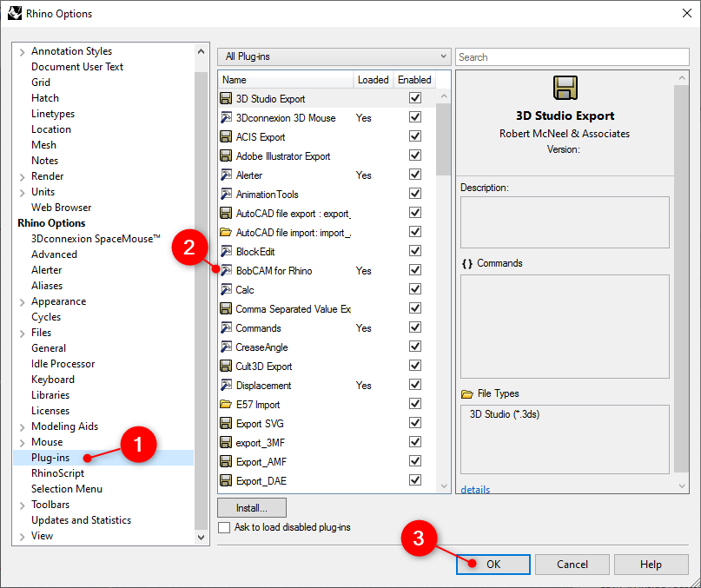Screen dimensions: 701x588
Task: Click the Alerter plug-in icon in list
Action: pyautogui.click(x=226, y=175)
